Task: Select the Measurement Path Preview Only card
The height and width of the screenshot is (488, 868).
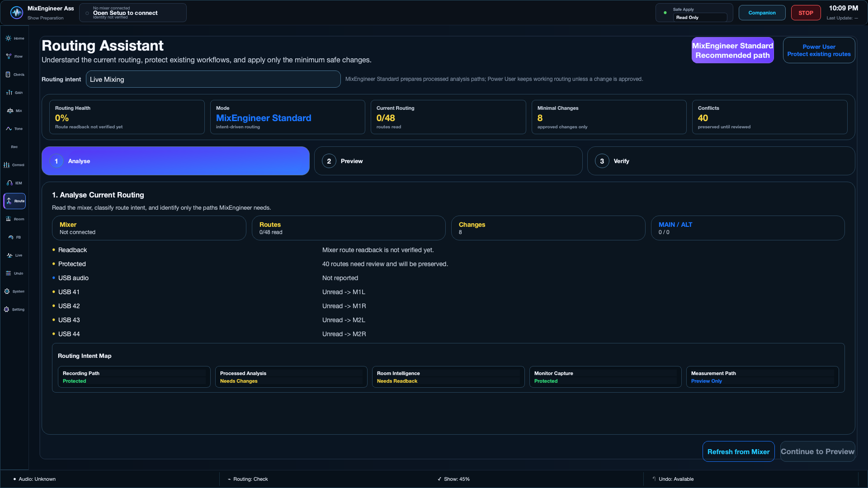Action: pyautogui.click(x=762, y=377)
